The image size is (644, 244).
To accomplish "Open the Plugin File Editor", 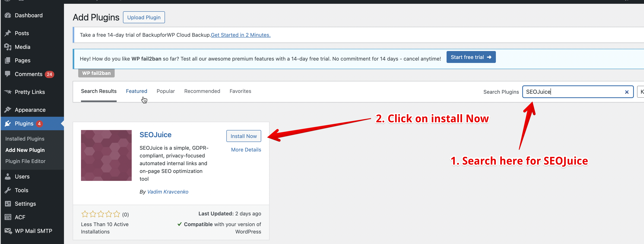I will tap(26, 161).
